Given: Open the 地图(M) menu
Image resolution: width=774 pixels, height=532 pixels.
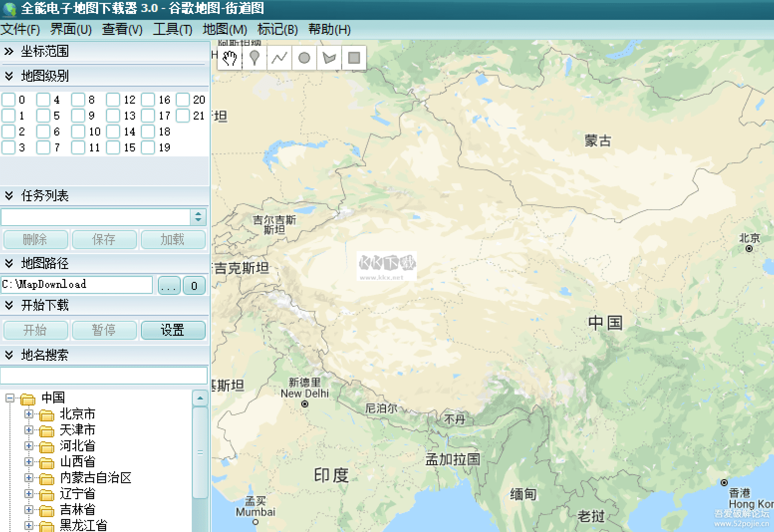Looking at the screenshot, I should tap(225, 29).
